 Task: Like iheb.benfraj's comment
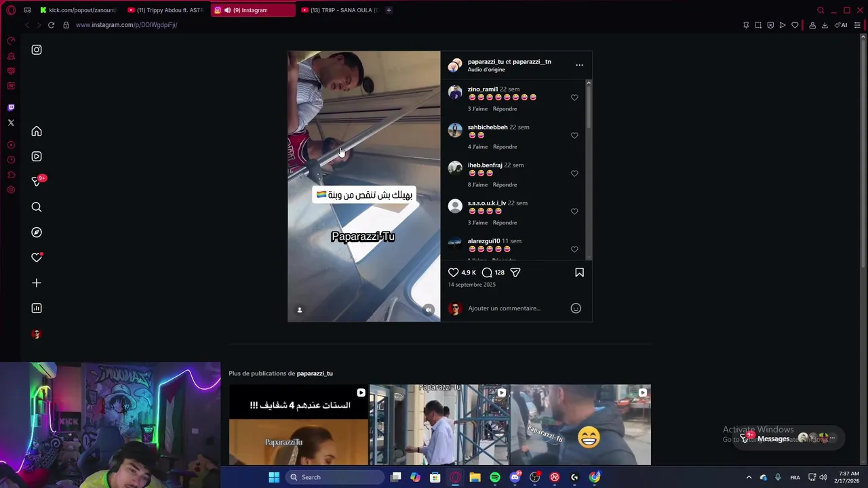click(x=574, y=174)
